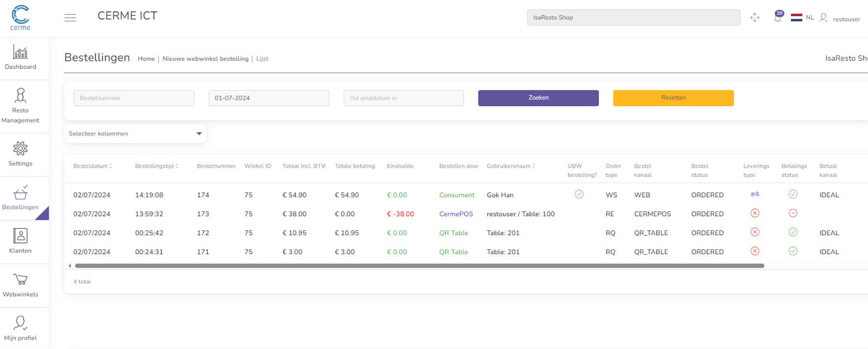Click the Lijst breadcrumb
The width and height of the screenshot is (868, 349).
pos(263,59)
